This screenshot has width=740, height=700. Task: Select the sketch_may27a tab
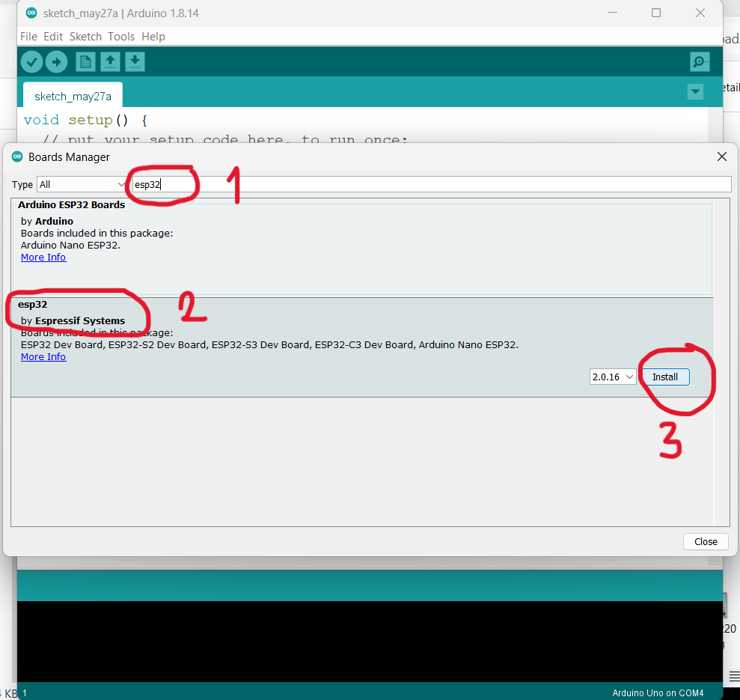click(73, 96)
